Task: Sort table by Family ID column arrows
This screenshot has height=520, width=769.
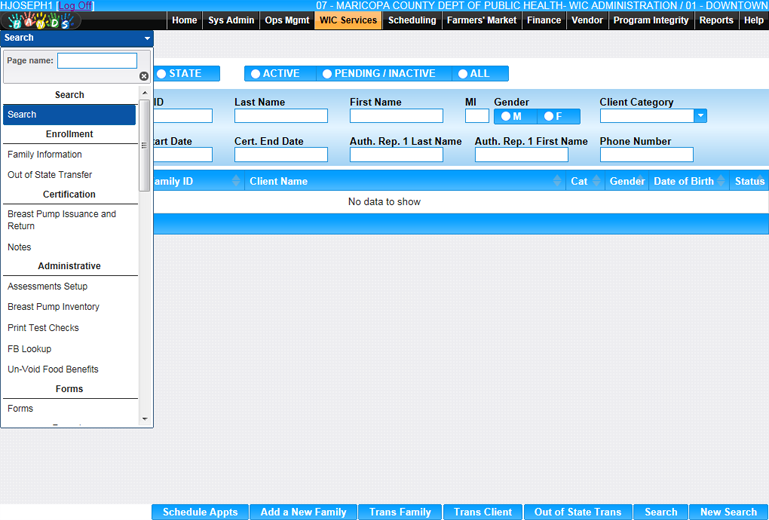Action: 236,181
